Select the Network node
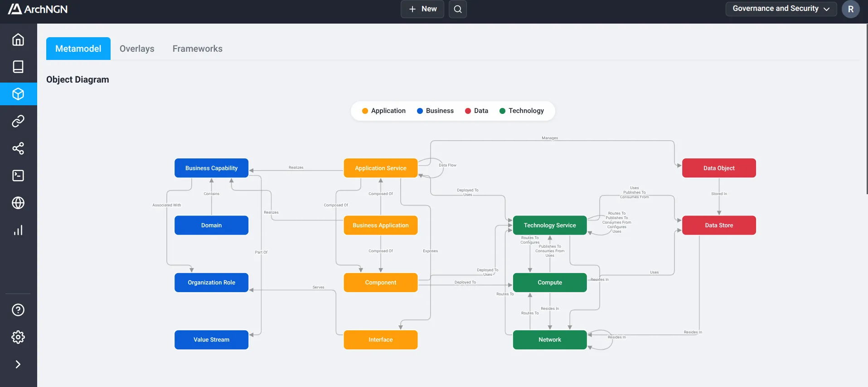This screenshot has height=387, width=868. pos(550,339)
